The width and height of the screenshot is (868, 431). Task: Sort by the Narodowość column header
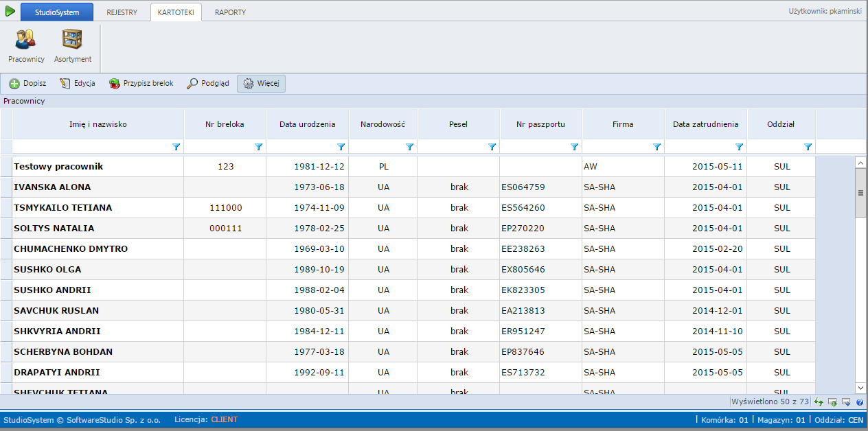click(383, 124)
